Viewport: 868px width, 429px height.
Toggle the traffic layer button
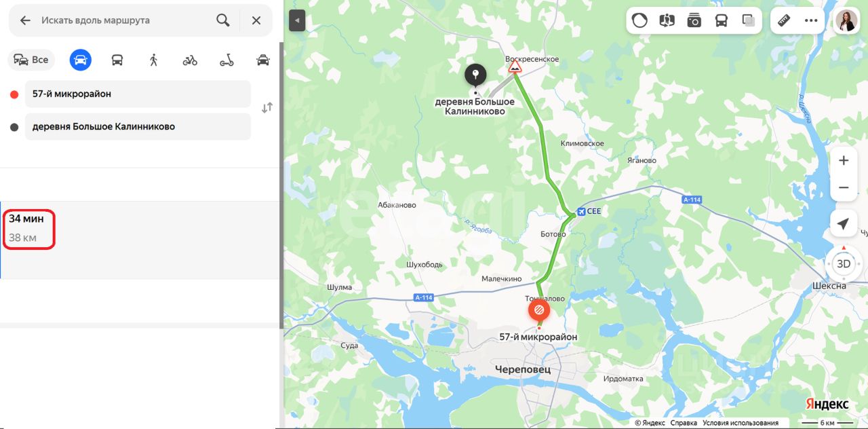[639, 20]
